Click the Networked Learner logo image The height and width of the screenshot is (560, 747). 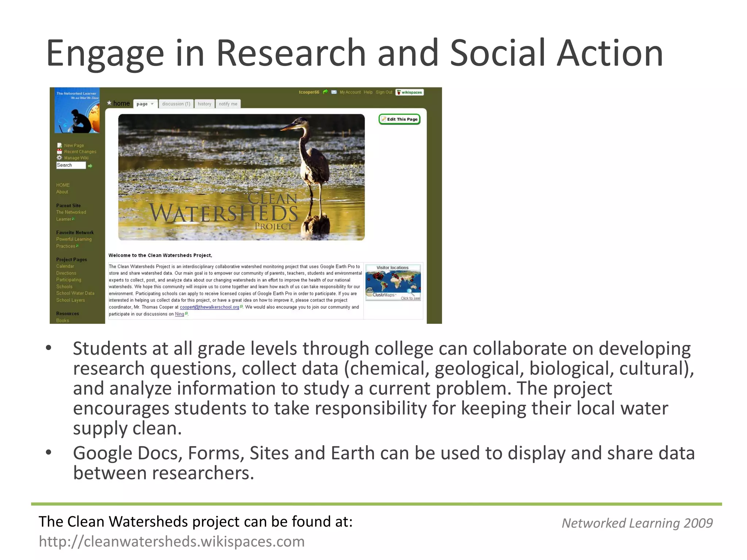point(77,110)
